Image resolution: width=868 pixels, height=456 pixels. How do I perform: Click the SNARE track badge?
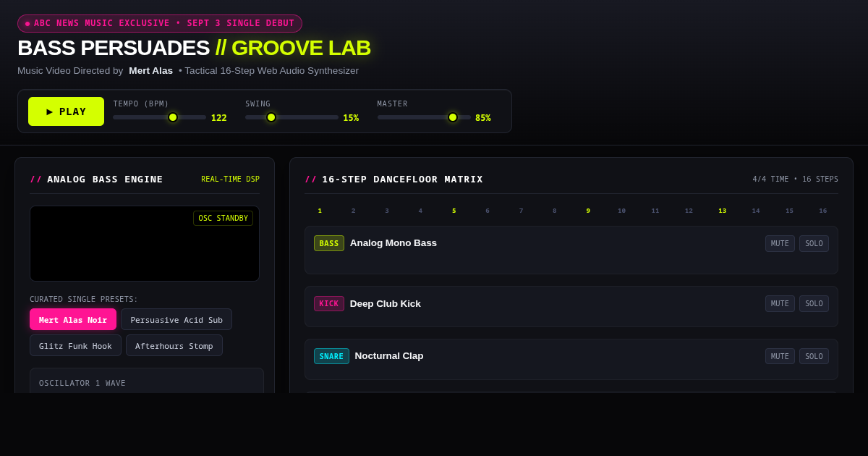coord(331,356)
